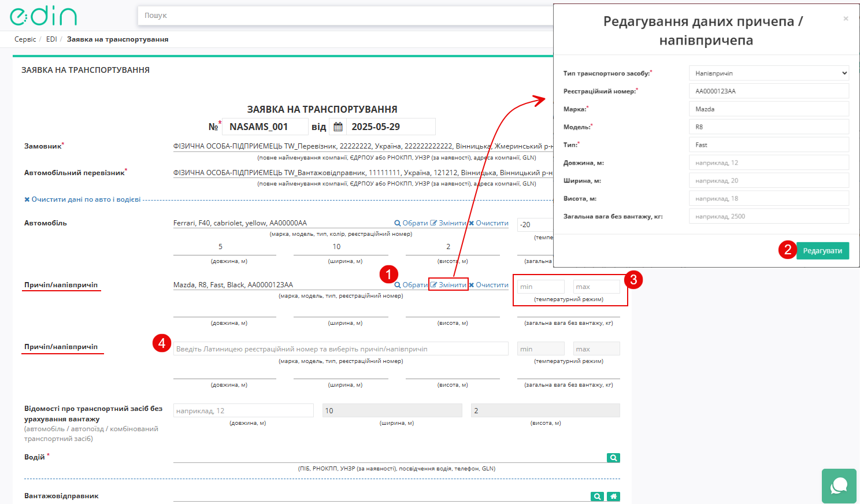Focus the Пошук search box

[346, 16]
